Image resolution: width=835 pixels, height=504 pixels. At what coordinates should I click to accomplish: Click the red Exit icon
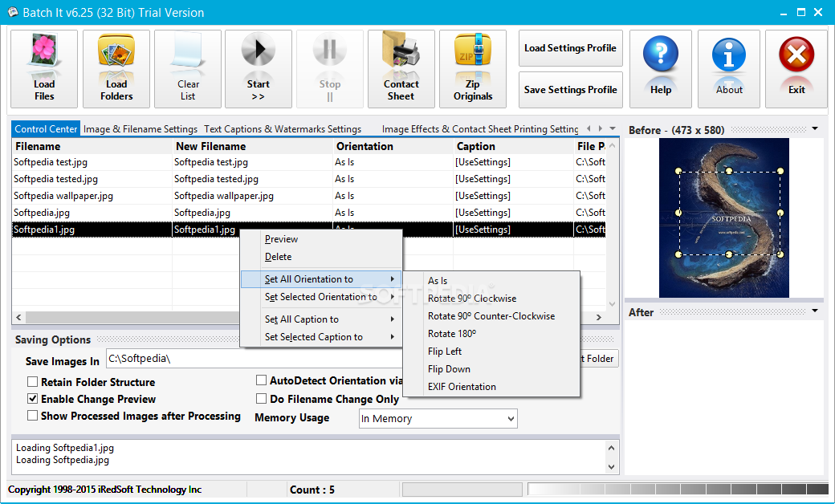click(x=796, y=56)
